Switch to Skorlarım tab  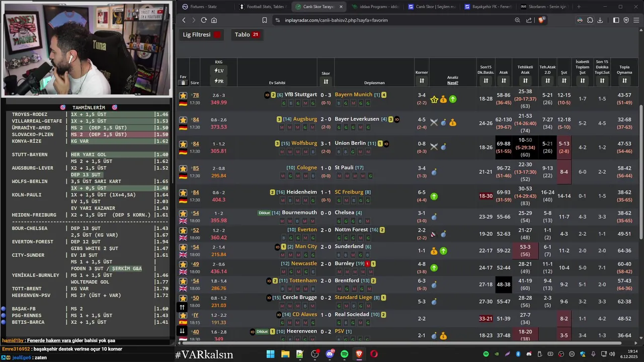543,7
